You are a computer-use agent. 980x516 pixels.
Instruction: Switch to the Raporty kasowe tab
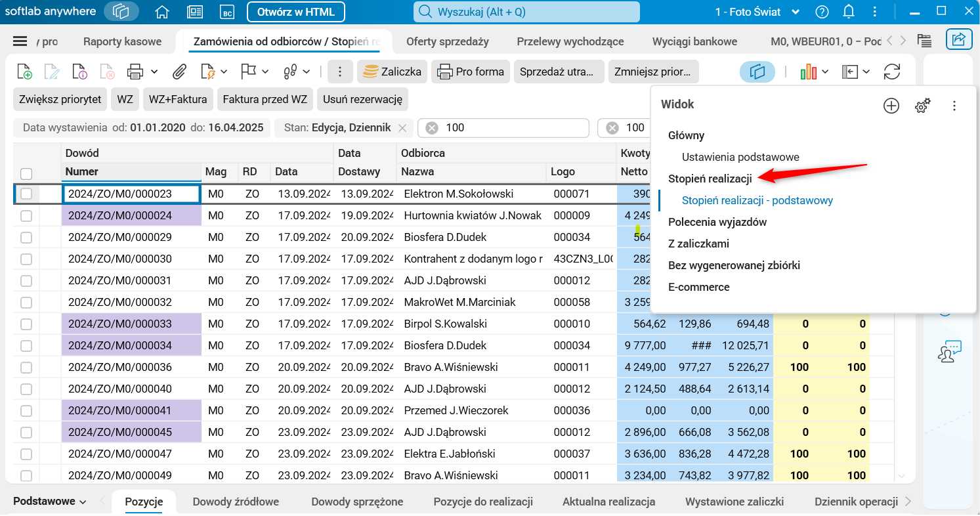click(x=122, y=41)
